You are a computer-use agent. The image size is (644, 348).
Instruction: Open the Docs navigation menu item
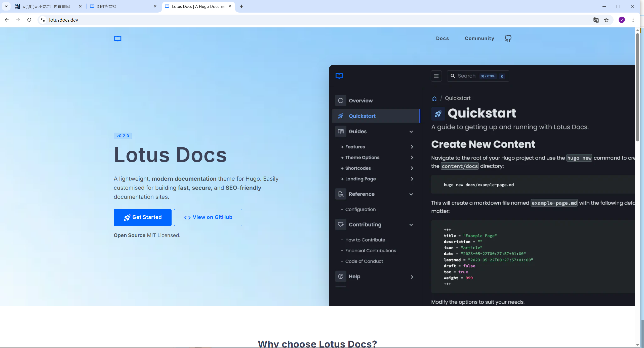[442, 38]
